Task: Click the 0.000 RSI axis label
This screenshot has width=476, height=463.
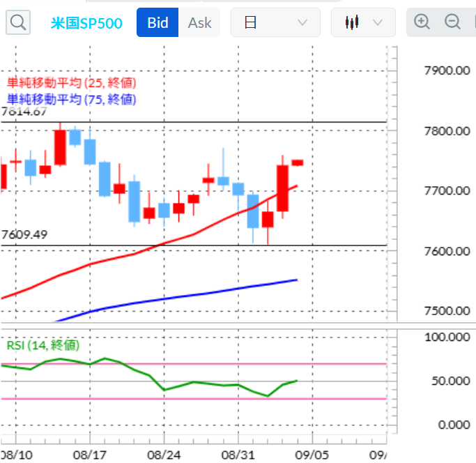Action: (x=454, y=425)
